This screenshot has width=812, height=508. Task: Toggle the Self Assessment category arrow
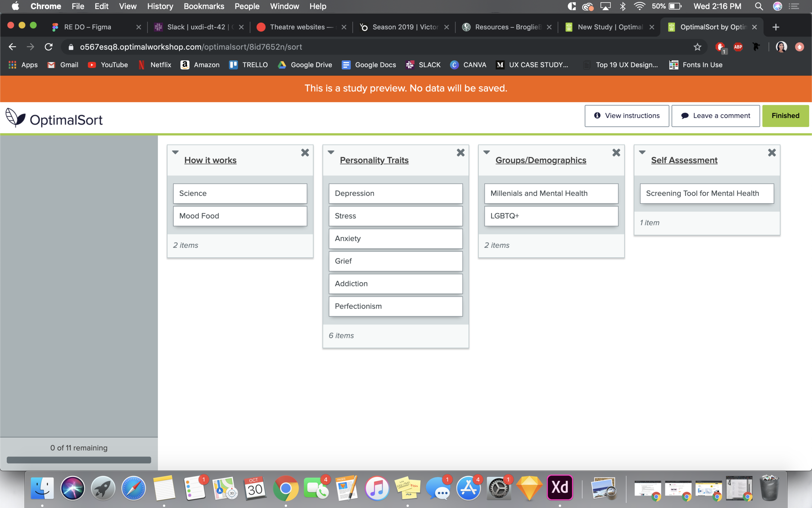(642, 152)
